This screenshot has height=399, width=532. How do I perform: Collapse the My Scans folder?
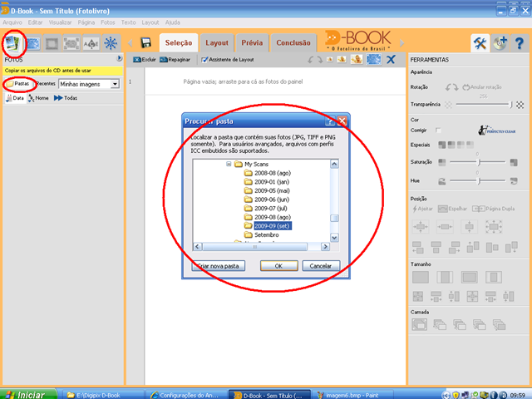click(229, 164)
